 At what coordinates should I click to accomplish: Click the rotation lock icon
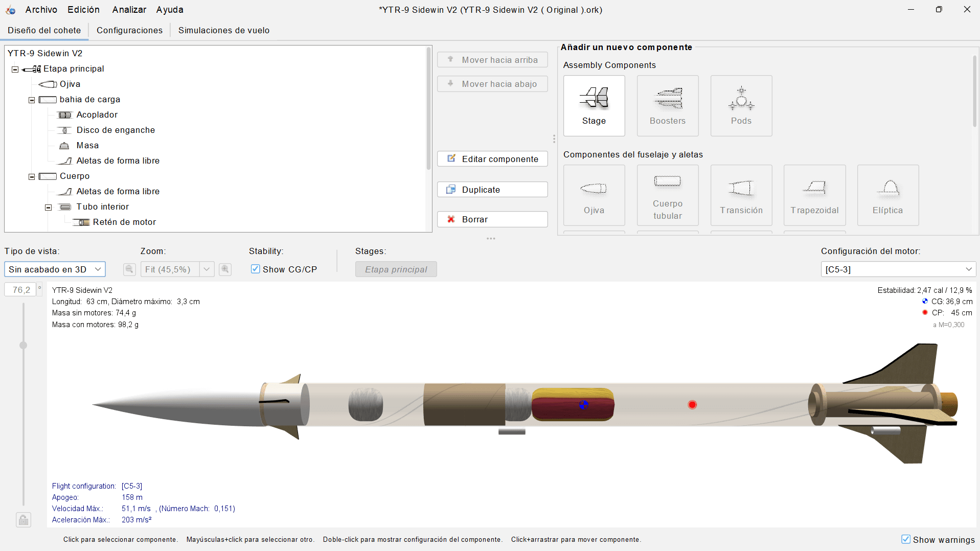click(x=24, y=520)
